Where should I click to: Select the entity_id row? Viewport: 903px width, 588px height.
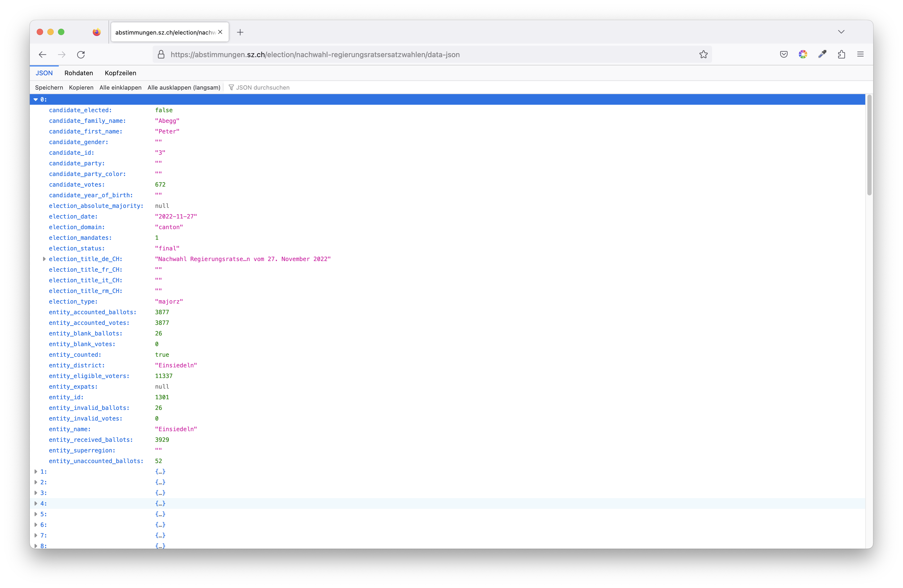tap(447, 397)
